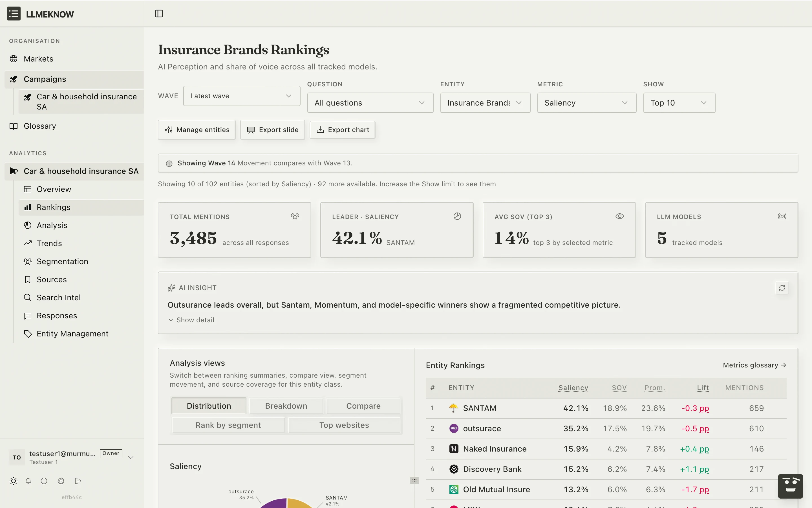Switch to the Compare tab
Screen dimensions: 812x508
point(363,406)
